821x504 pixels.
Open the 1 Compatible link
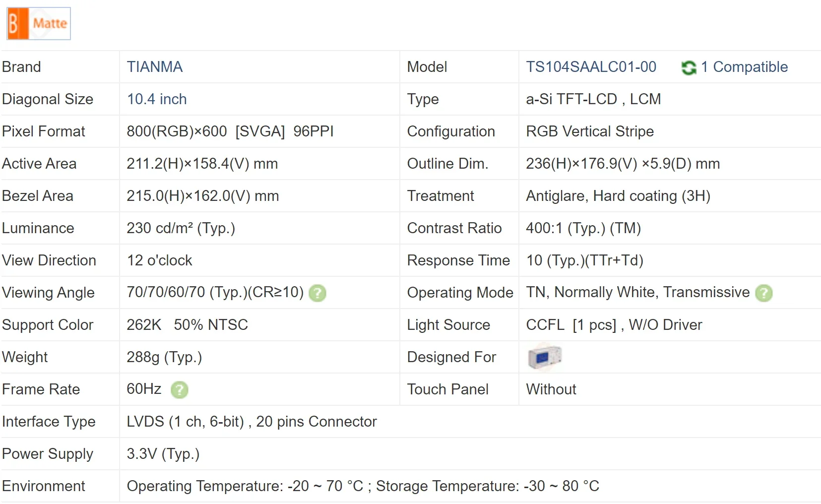744,67
